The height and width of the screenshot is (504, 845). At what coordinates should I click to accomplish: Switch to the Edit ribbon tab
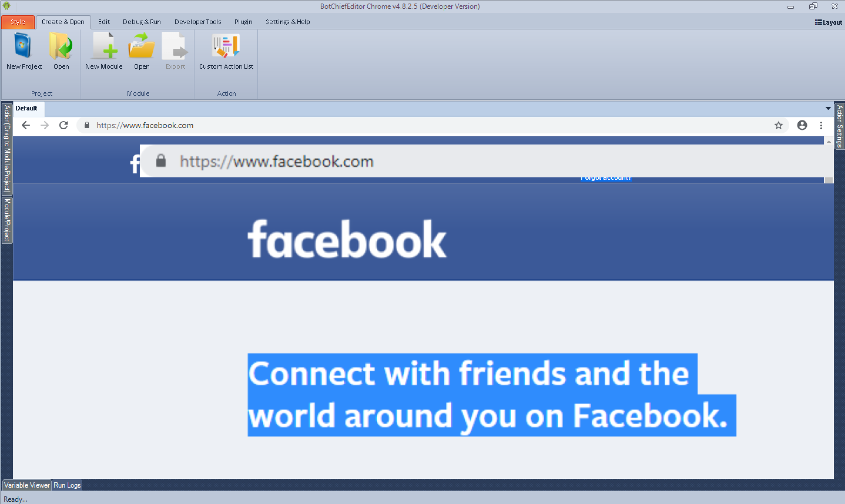(104, 22)
